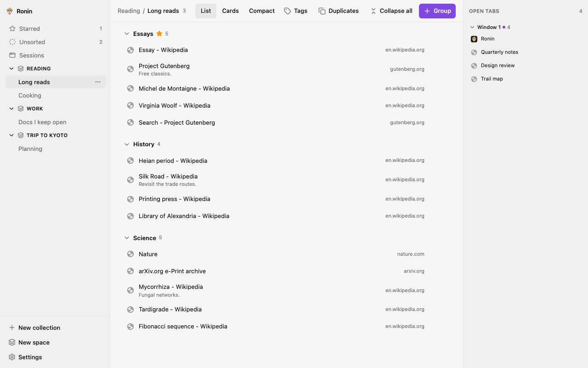Collapse the Essays group

(x=127, y=34)
